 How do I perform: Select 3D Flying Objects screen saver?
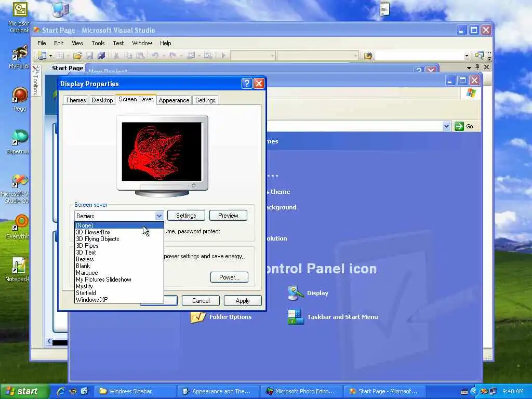(x=119, y=239)
